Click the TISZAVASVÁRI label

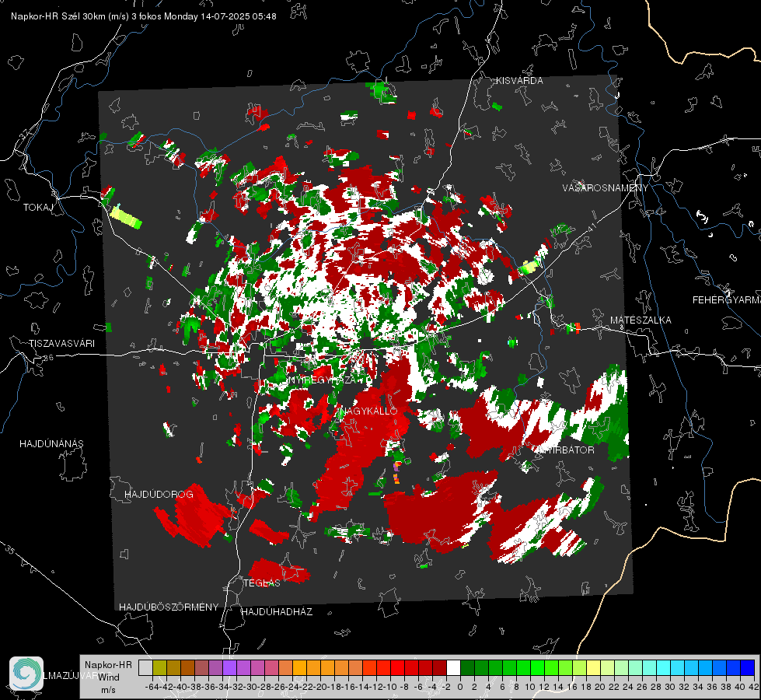61,344
